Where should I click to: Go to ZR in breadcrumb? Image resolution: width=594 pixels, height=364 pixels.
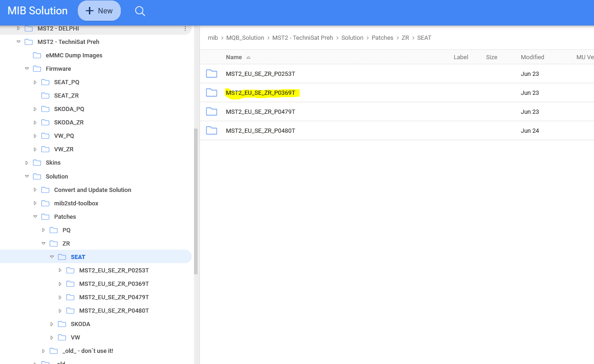tap(405, 38)
